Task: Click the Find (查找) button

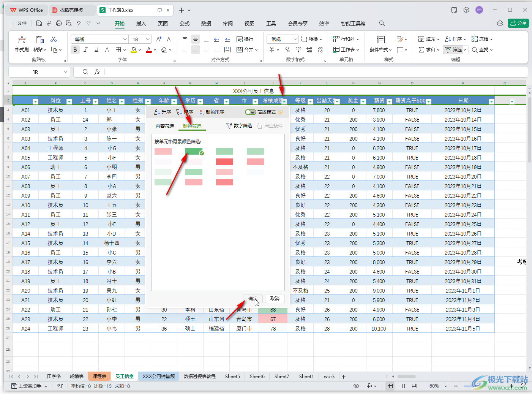Action: click(x=482, y=50)
